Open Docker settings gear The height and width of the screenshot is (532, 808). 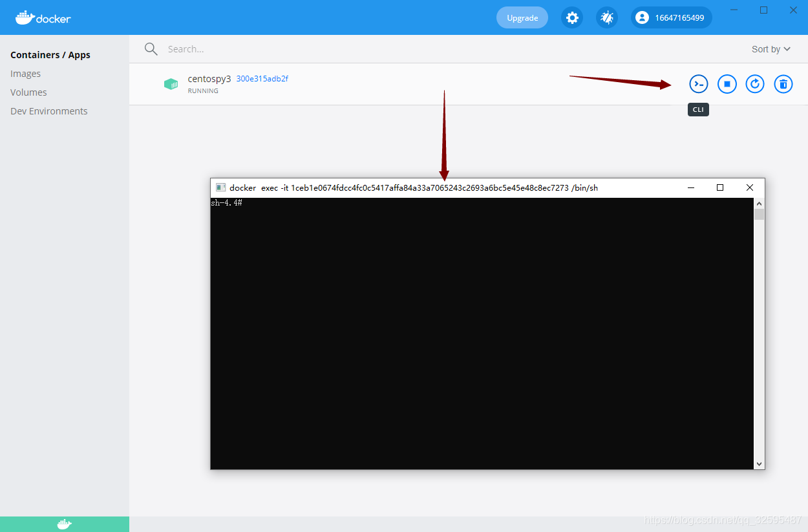pos(572,17)
